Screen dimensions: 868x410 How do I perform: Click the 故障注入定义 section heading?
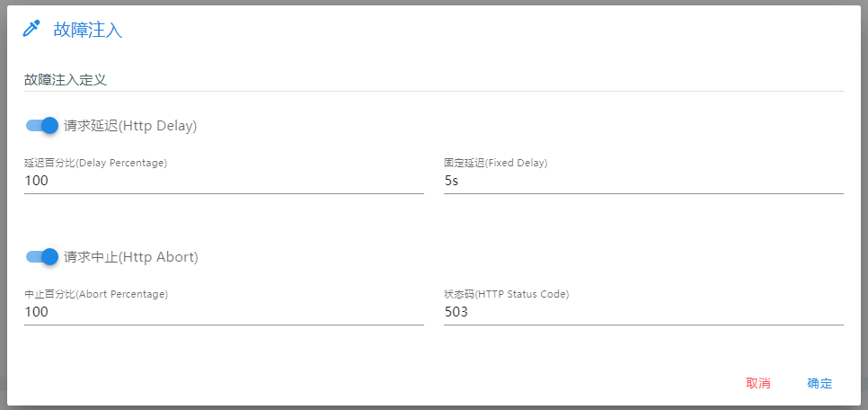tap(66, 80)
